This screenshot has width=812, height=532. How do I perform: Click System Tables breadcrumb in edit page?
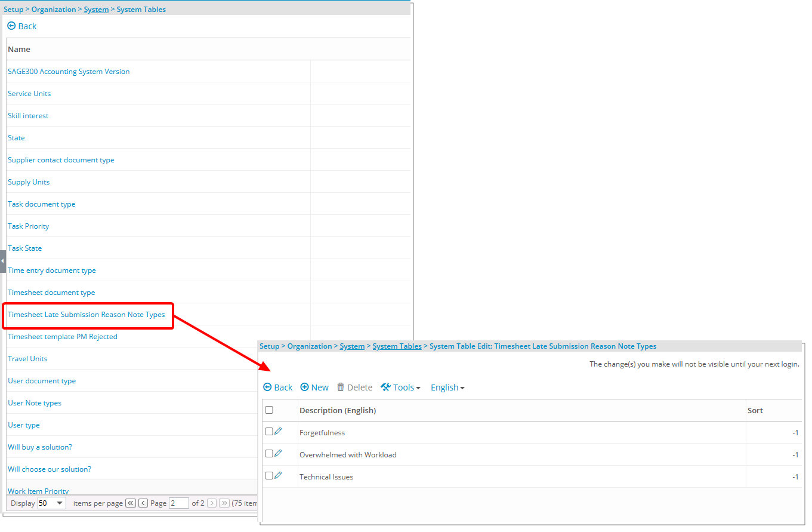pyautogui.click(x=397, y=346)
